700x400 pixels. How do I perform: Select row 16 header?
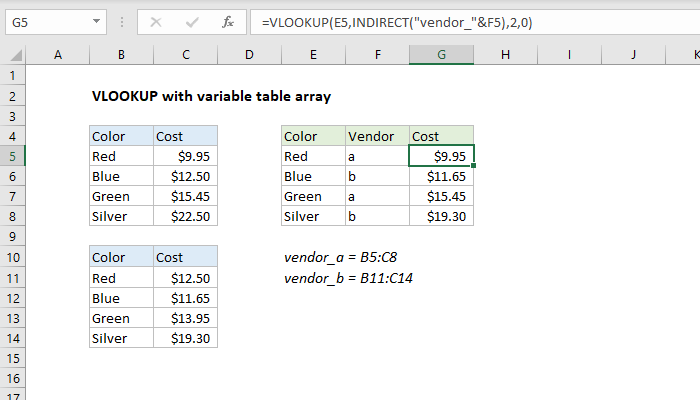pyautogui.click(x=12, y=379)
